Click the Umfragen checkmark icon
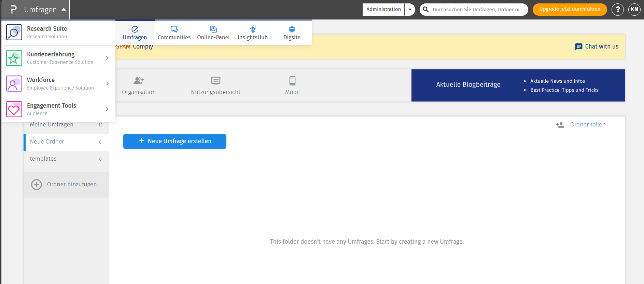 [135, 29]
